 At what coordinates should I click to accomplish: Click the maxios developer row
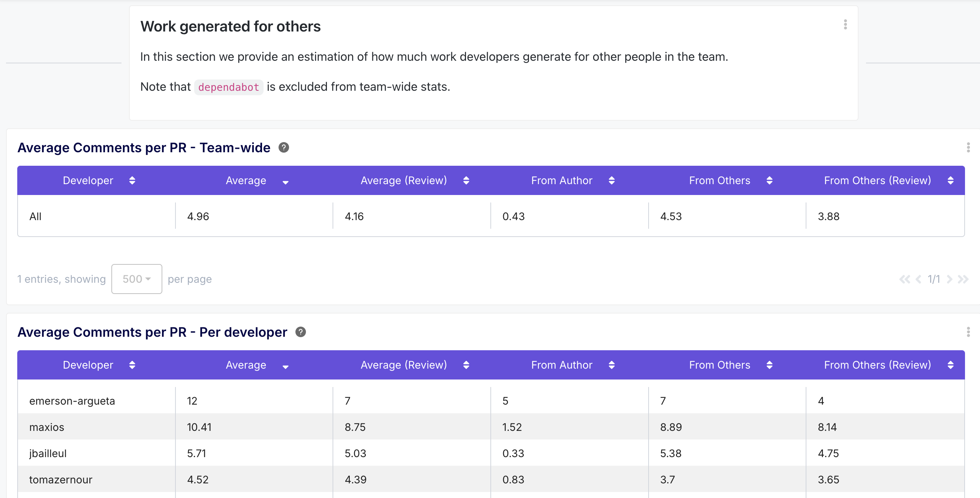[x=47, y=427]
